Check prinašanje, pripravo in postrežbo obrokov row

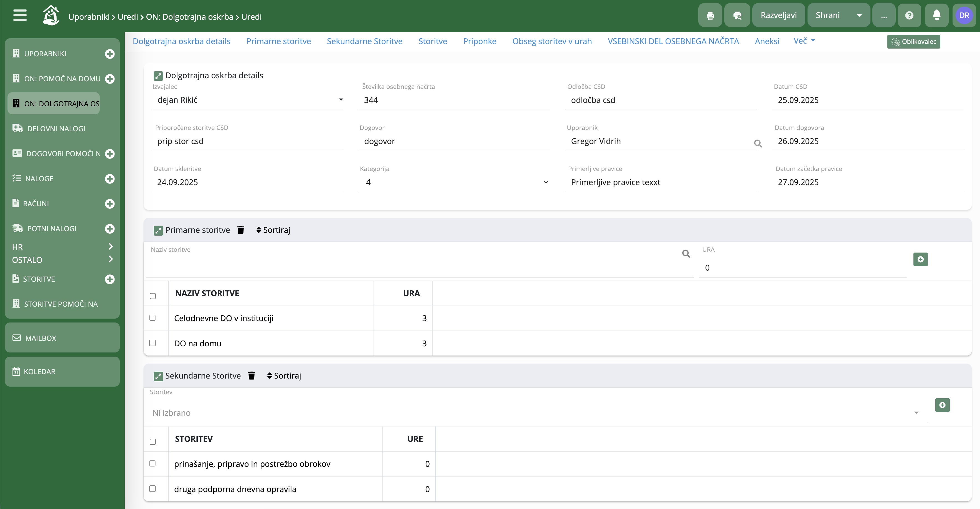pyautogui.click(x=153, y=463)
